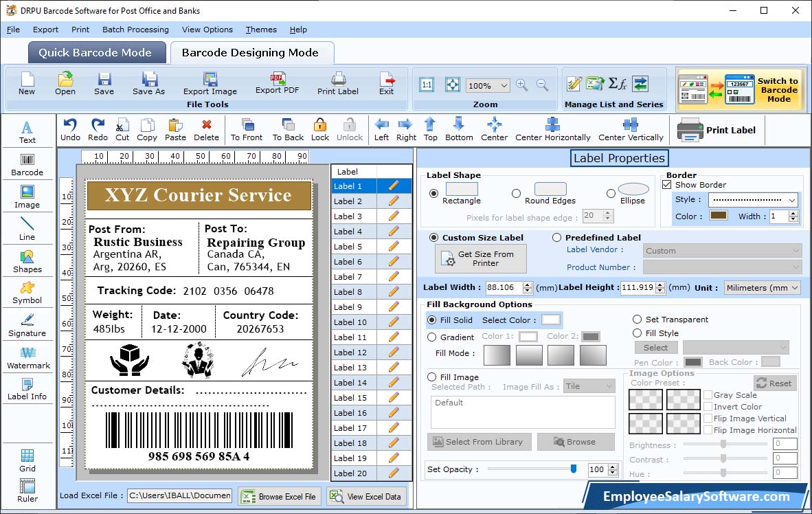This screenshot has height=514, width=812.
Task: Open Label Info in sidebar
Action: click(x=27, y=389)
